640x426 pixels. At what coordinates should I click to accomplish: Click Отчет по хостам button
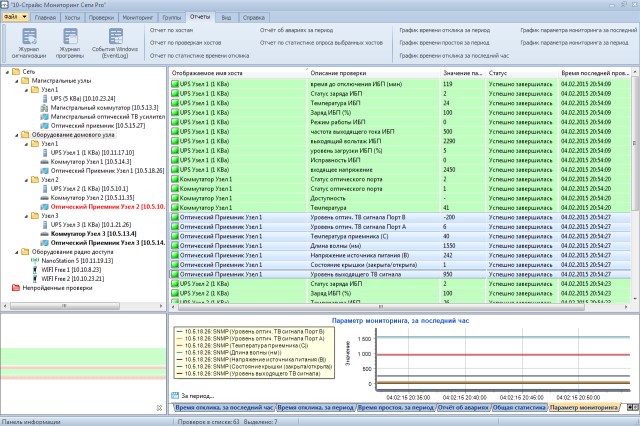pyautogui.click(x=171, y=30)
